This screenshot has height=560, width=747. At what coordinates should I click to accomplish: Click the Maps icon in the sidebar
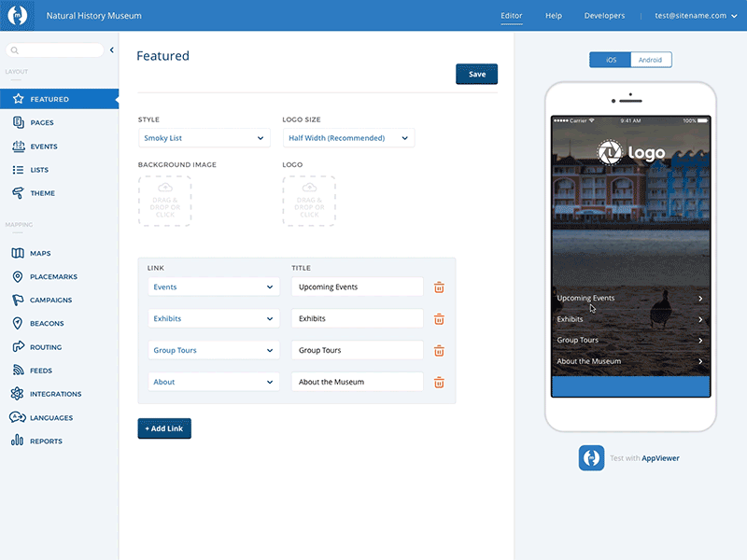[18, 253]
